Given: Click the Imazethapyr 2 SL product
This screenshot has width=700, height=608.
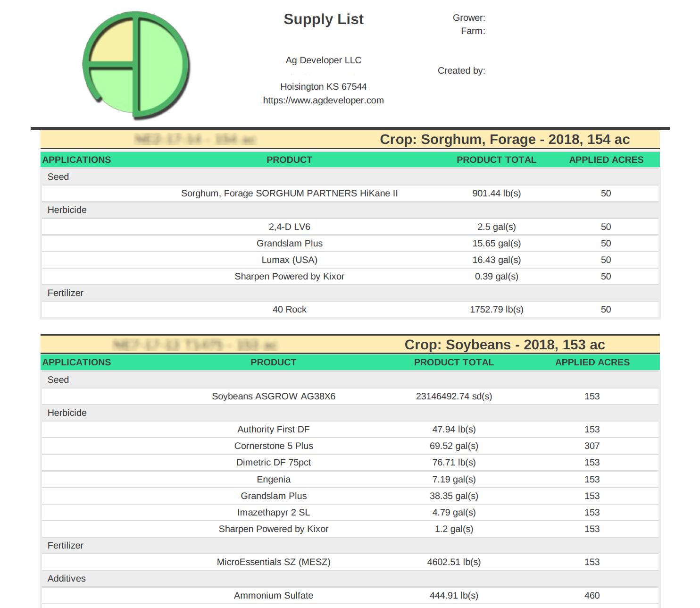Looking at the screenshot, I should (274, 512).
